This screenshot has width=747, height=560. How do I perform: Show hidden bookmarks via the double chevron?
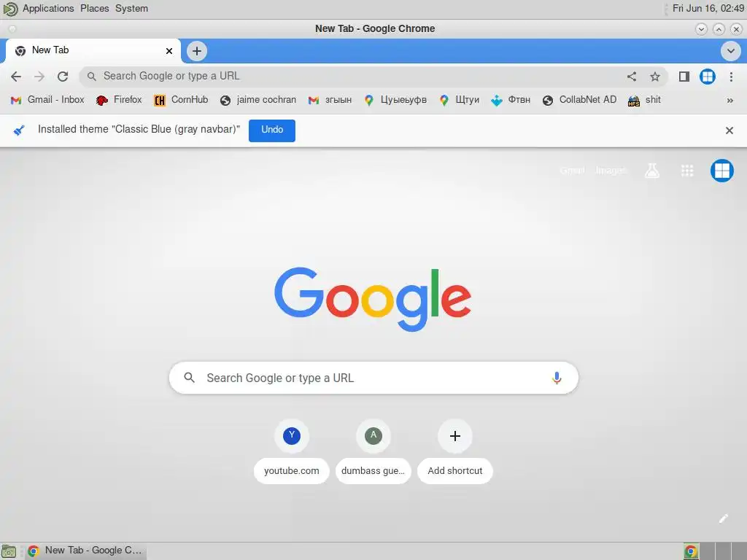(729, 101)
